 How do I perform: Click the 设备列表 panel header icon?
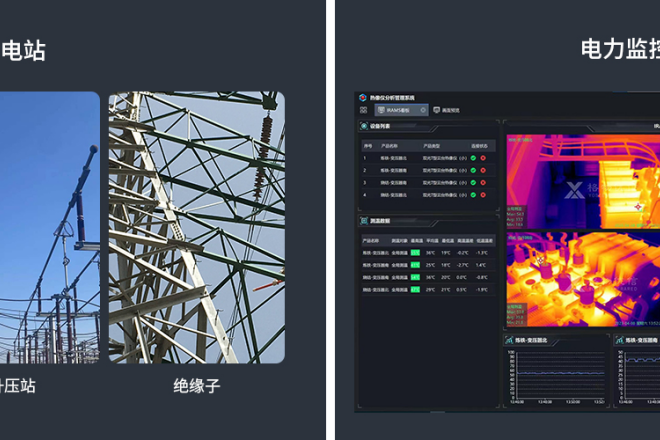pyautogui.click(x=362, y=126)
